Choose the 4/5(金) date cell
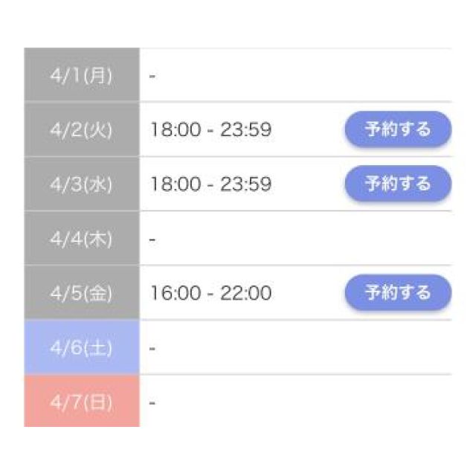 tap(82, 293)
